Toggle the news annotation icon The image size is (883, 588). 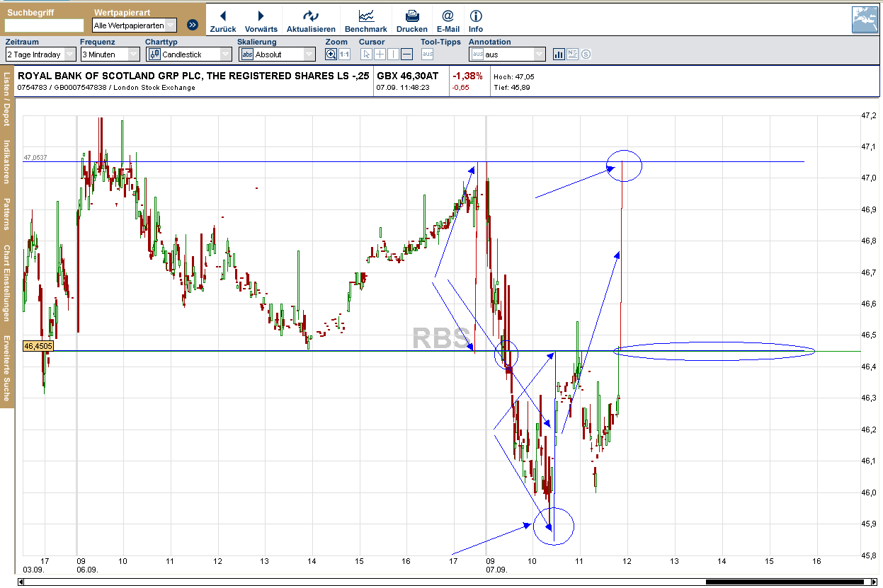[x=572, y=54]
